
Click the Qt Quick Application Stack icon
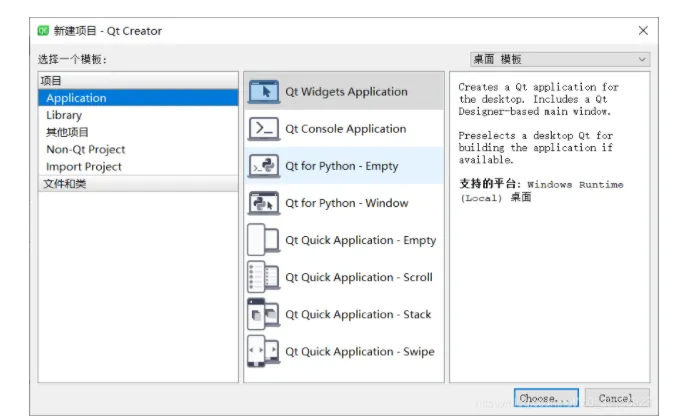(x=263, y=314)
